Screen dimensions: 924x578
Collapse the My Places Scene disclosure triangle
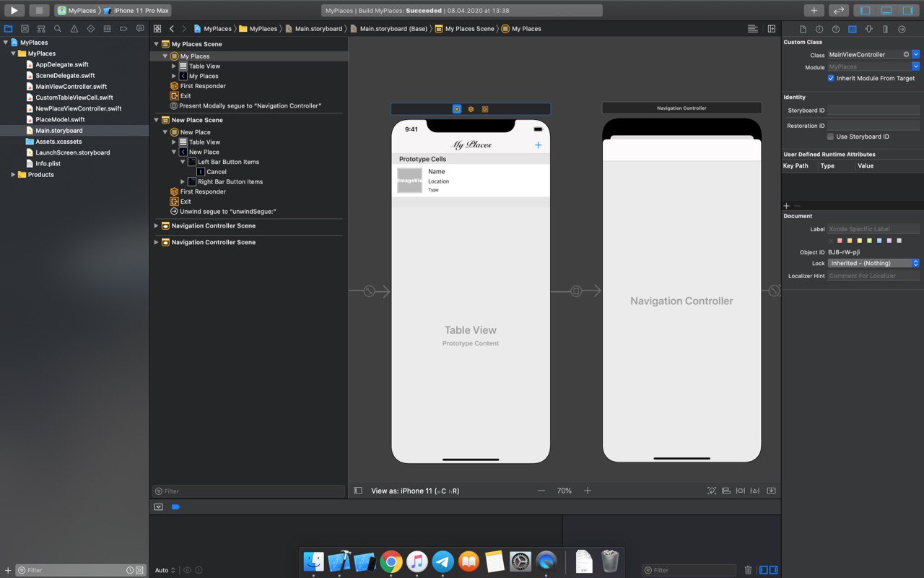[157, 44]
